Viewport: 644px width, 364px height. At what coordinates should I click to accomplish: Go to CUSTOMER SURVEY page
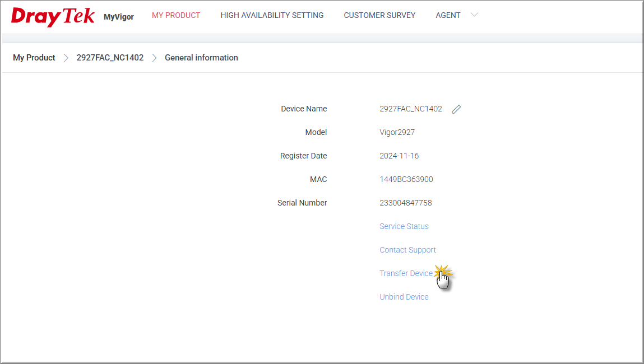pos(379,15)
